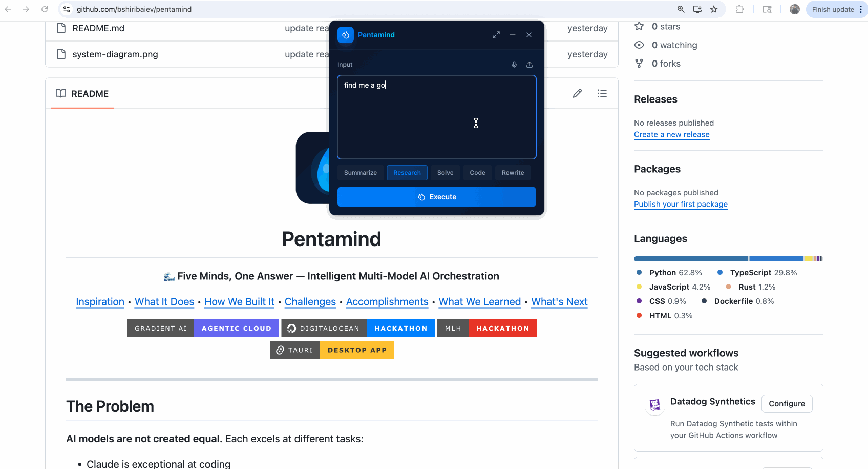The width and height of the screenshot is (868, 469).
Task: Click the blue Python language dot
Action: tap(638, 272)
